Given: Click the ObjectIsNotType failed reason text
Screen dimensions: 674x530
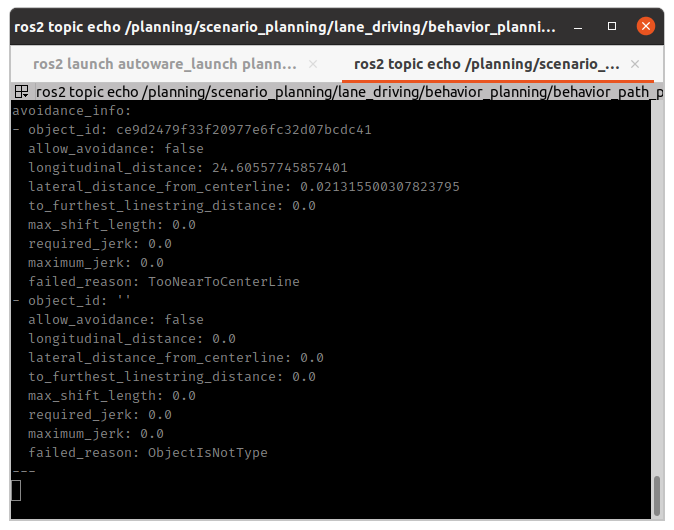Looking at the screenshot, I should (x=207, y=453).
